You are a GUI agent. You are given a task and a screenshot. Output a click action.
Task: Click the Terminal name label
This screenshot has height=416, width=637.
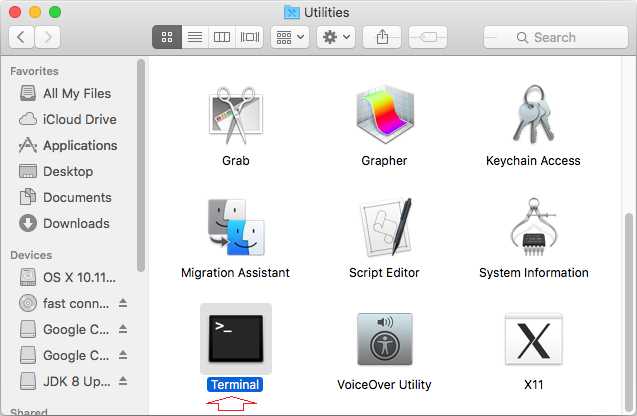235,384
